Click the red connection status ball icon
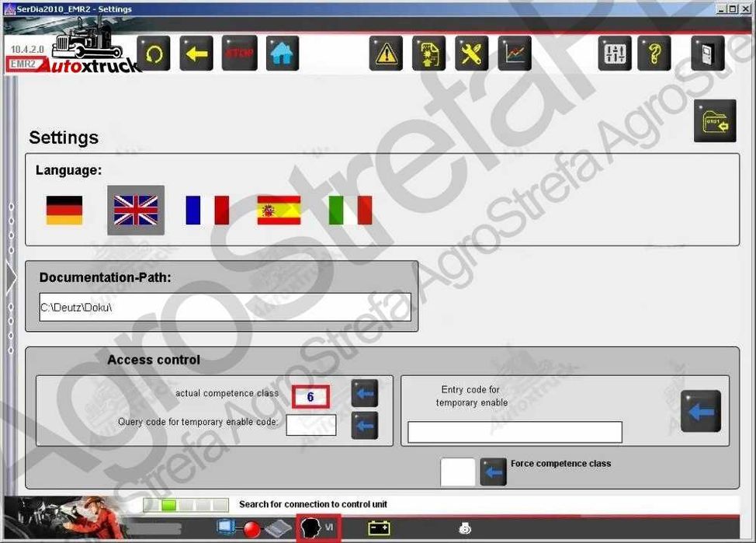Image resolution: width=756 pixels, height=543 pixels. pyautogui.click(x=251, y=530)
